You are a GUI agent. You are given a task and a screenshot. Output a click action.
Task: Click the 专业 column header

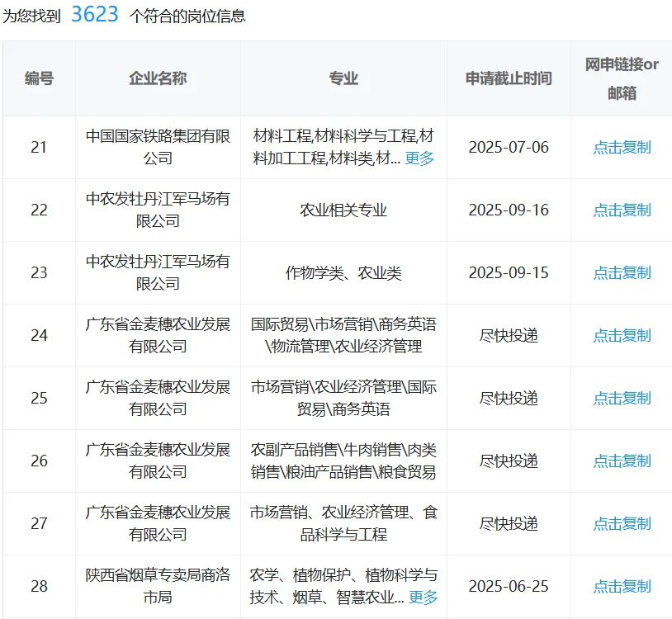point(343,78)
